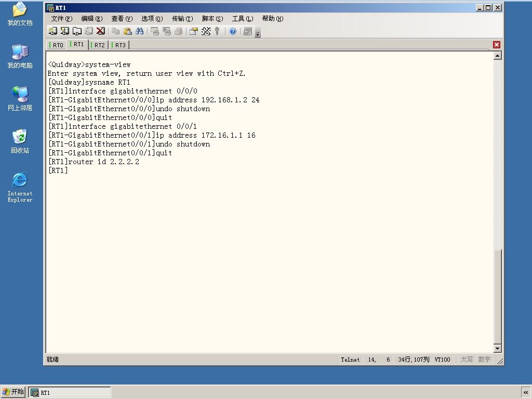
Task: Click the Quick Connect lightning icon
Action: click(65, 31)
